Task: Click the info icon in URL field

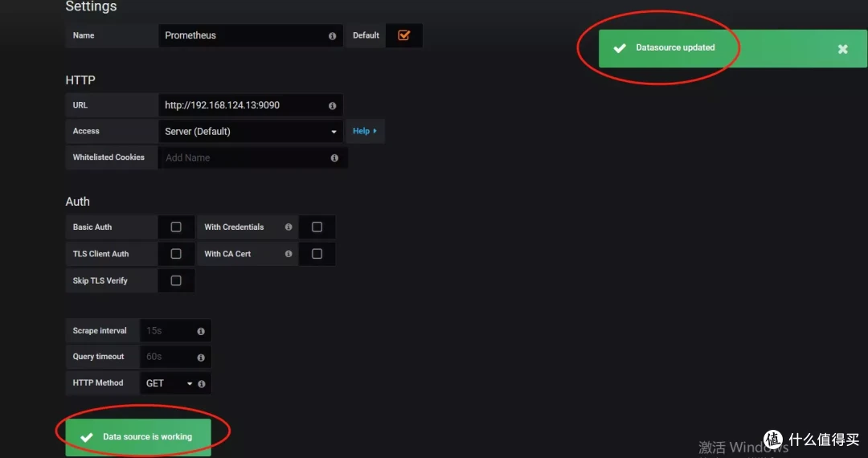Action: click(332, 105)
